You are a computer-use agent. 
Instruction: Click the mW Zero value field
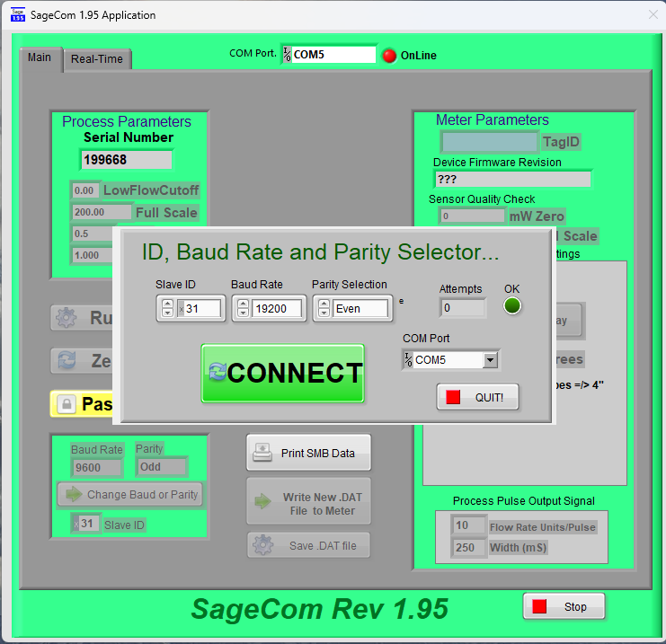[x=472, y=216]
